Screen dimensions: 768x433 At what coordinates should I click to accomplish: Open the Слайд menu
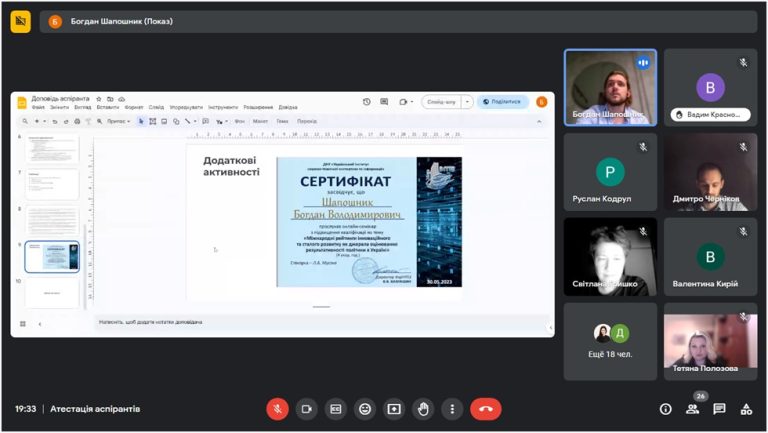pyautogui.click(x=156, y=107)
